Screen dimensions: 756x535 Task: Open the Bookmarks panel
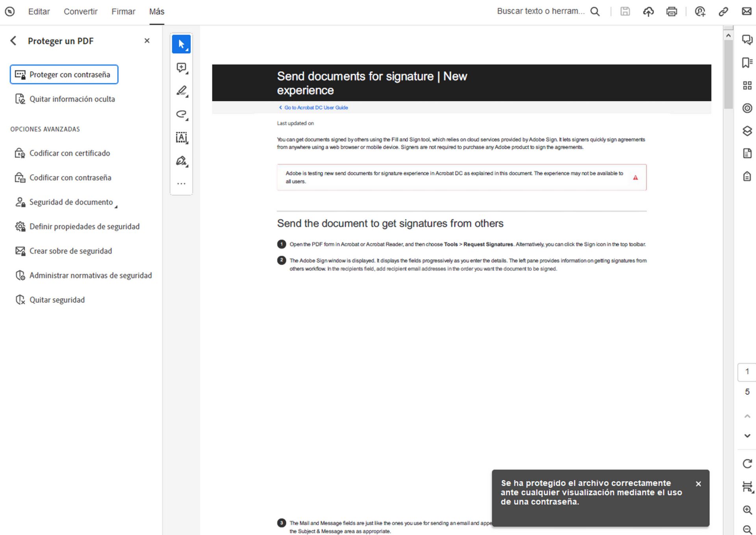pos(747,63)
